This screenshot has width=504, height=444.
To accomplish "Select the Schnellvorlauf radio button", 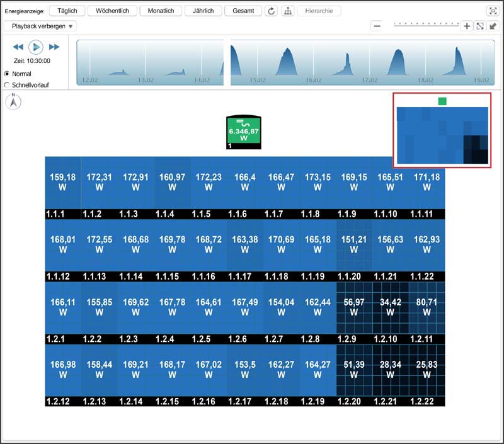I will click(x=7, y=84).
